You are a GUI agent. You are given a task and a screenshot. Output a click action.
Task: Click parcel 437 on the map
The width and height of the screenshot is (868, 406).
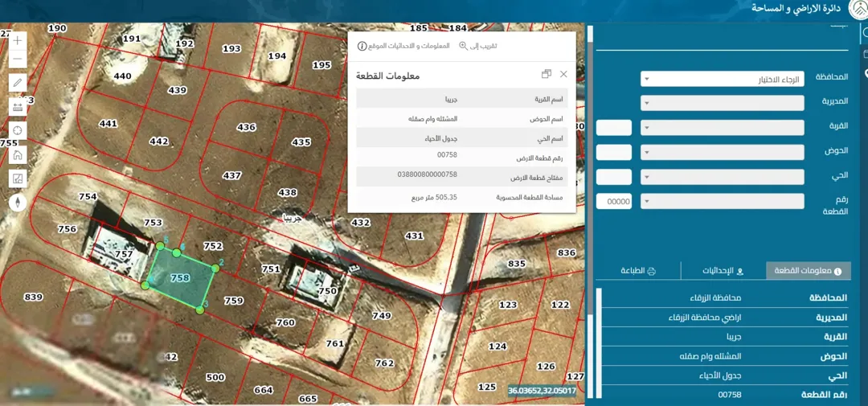tap(231, 175)
